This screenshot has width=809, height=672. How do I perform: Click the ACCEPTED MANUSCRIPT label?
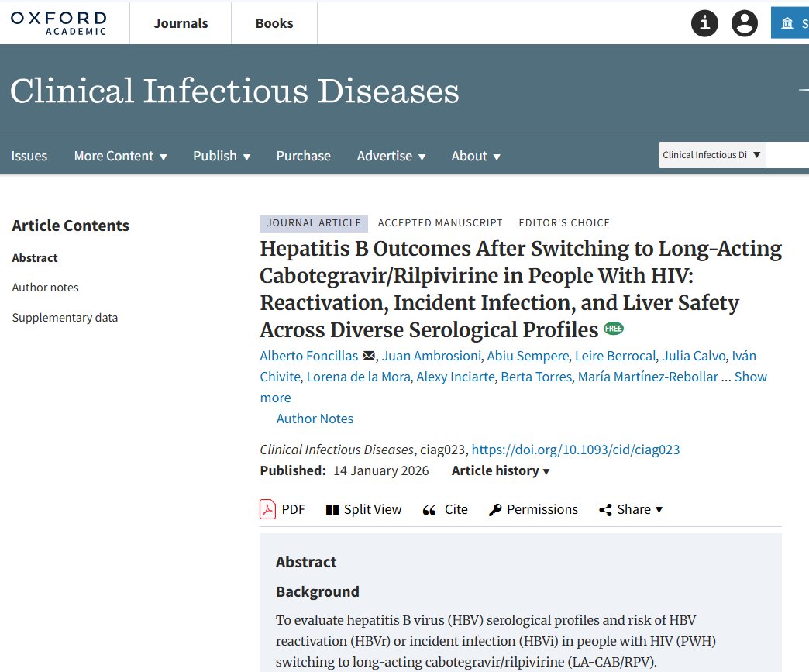point(440,223)
